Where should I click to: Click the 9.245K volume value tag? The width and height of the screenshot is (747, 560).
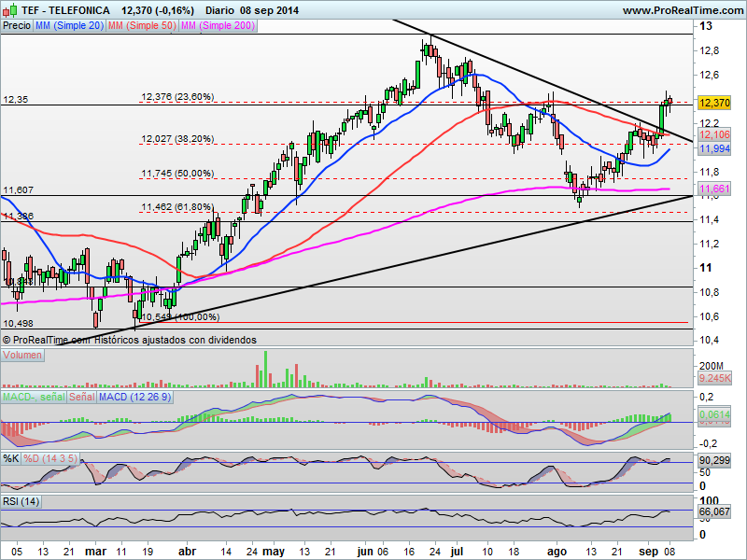point(714,379)
